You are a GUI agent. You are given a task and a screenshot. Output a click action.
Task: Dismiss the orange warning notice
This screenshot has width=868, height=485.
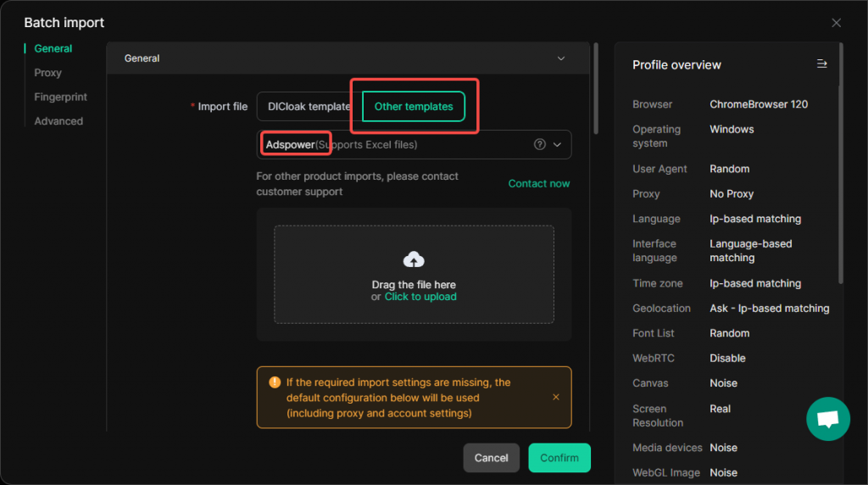pyautogui.click(x=556, y=397)
